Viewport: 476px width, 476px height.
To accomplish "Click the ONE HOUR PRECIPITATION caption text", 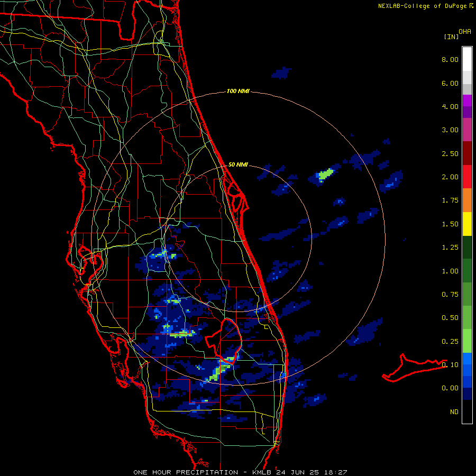I will [x=186, y=472].
